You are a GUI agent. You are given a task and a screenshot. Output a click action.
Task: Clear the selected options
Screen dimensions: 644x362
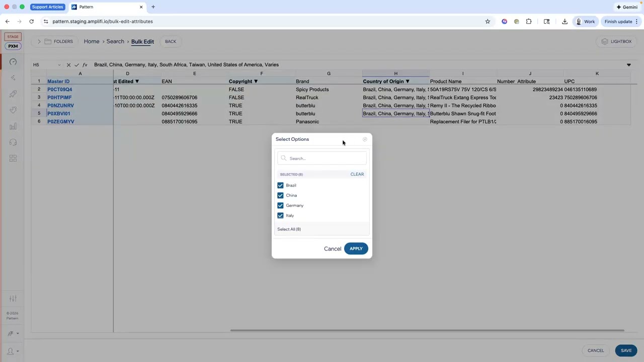(357, 174)
